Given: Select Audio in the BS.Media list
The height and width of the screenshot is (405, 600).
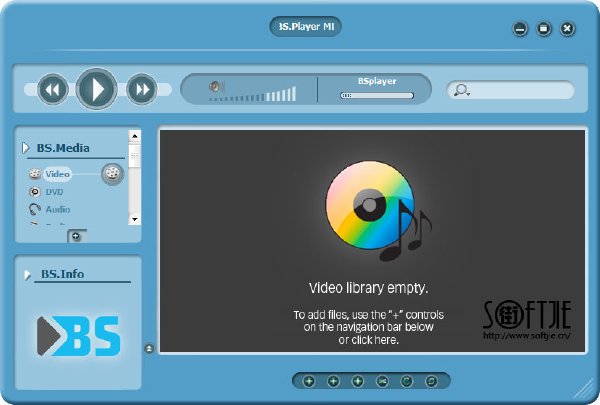Looking at the screenshot, I should point(58,209).
